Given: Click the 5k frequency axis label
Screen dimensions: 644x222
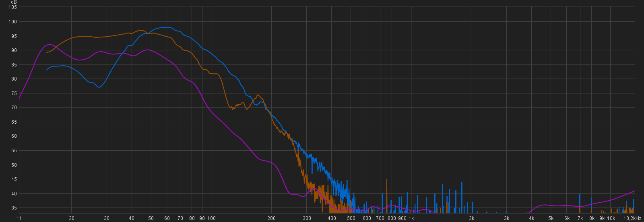Looking at the screenshot, I should (551, 218).
